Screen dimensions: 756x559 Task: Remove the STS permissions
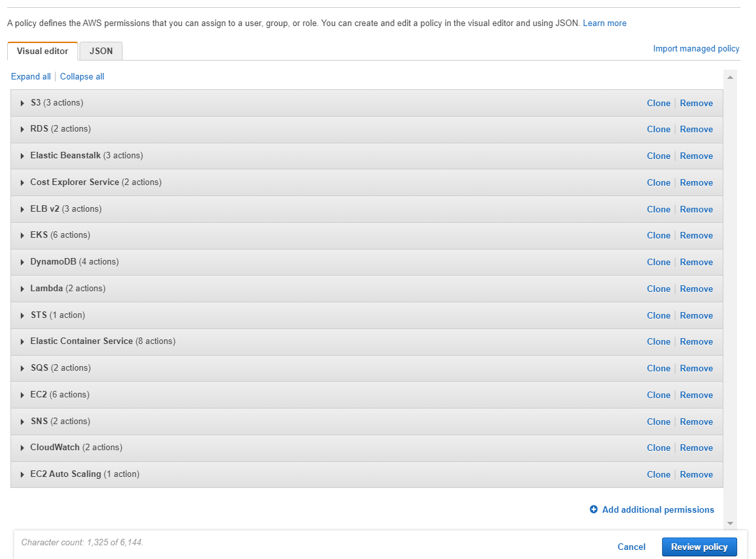point(696,315)
